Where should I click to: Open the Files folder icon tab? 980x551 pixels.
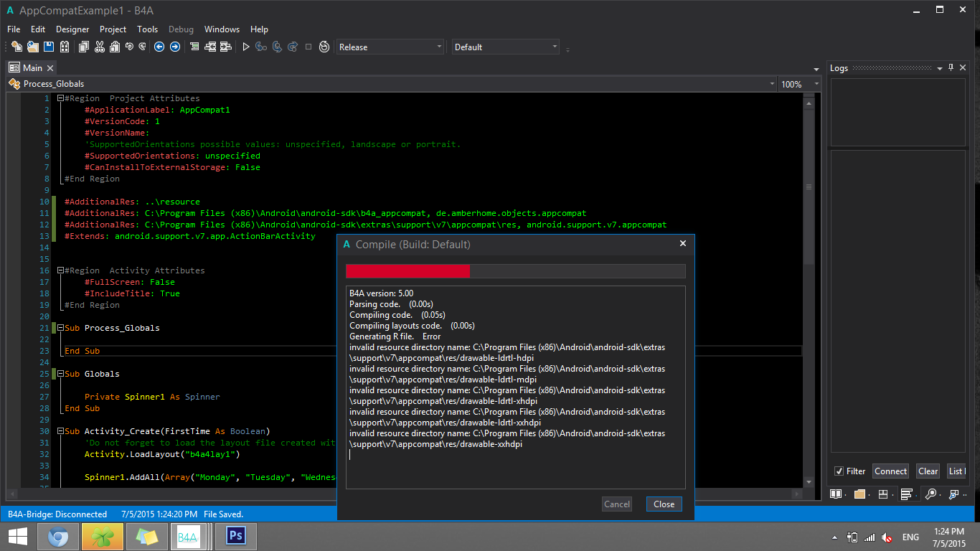[859, 494]
